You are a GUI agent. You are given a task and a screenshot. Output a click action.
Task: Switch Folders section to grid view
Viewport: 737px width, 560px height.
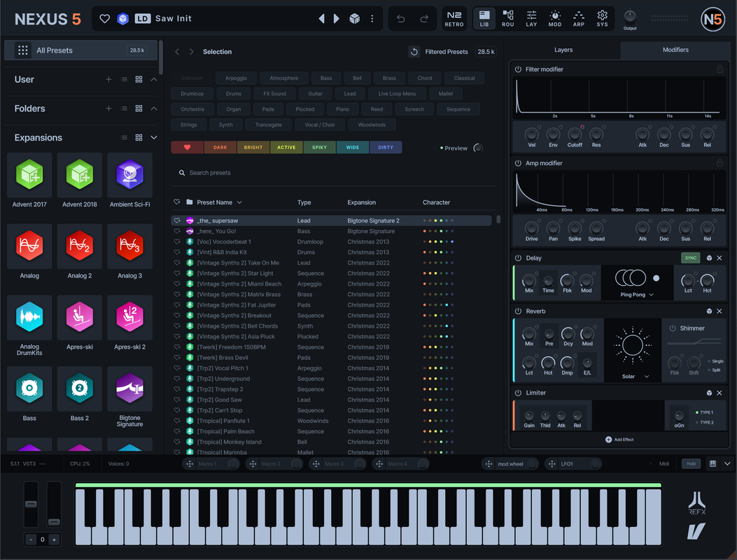tap(139, 108)
